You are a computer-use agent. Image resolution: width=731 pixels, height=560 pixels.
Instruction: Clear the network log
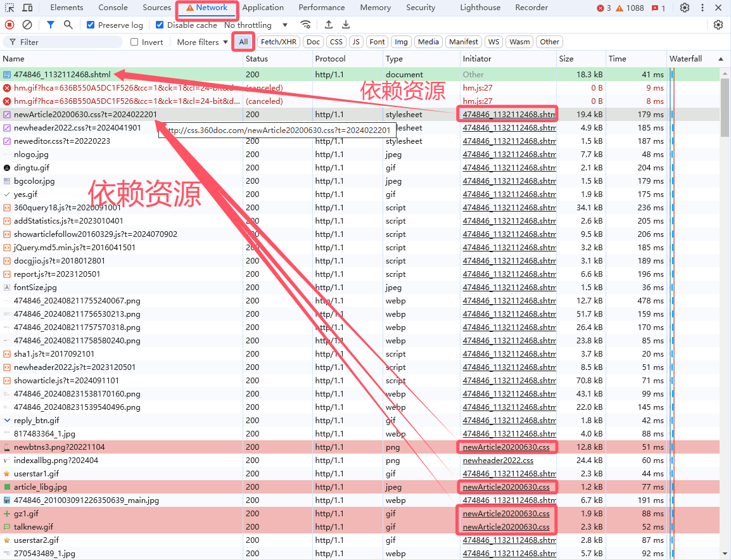click(x=27, y=25)
